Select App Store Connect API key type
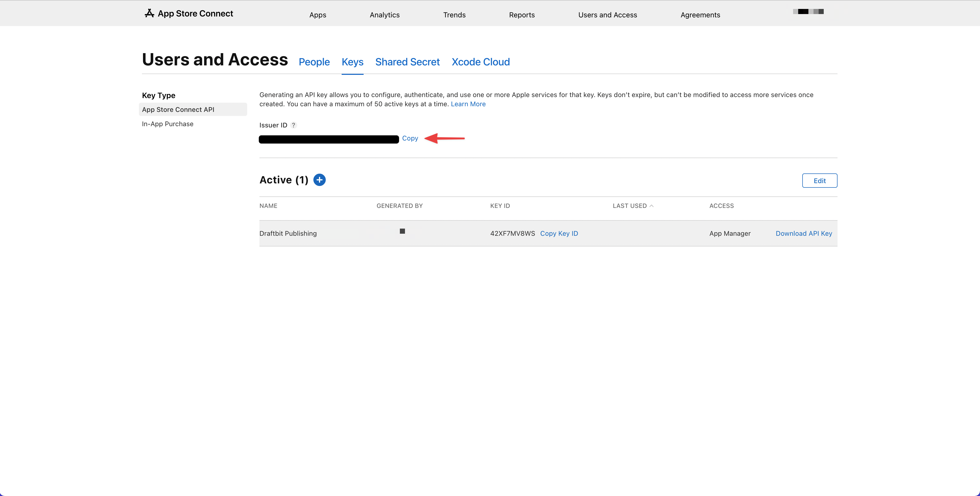The width and height of the screenshot is (980, 496). click(193, 109)
